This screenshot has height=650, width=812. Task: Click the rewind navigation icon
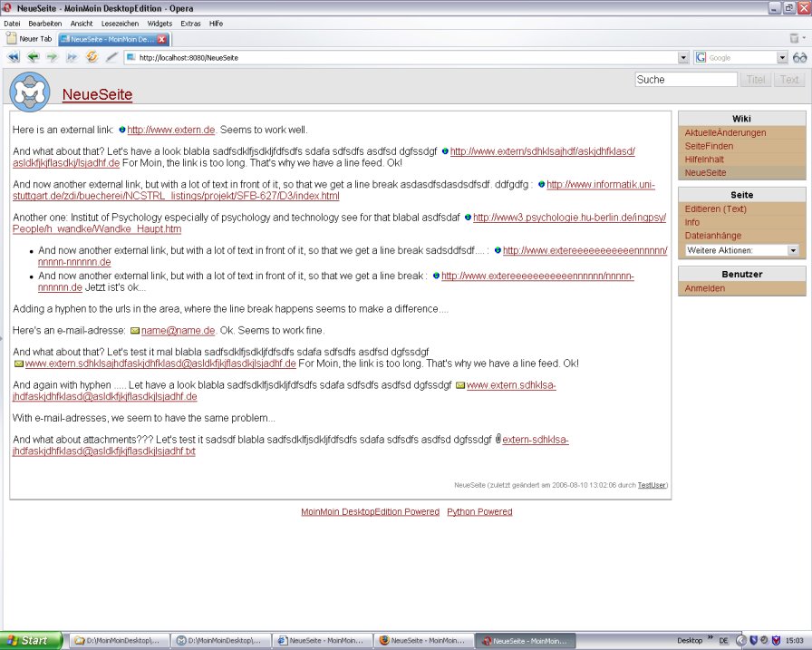[x=14, y=57]
